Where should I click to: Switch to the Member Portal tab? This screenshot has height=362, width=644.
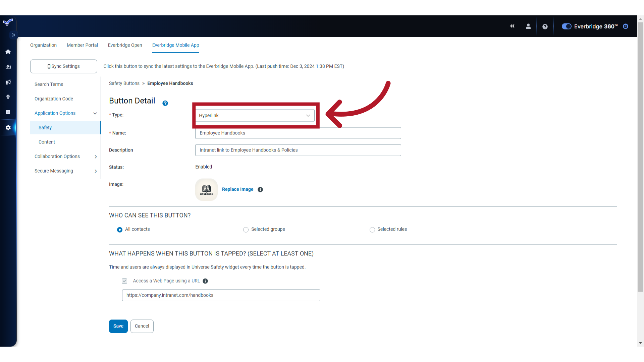[82, 45]
